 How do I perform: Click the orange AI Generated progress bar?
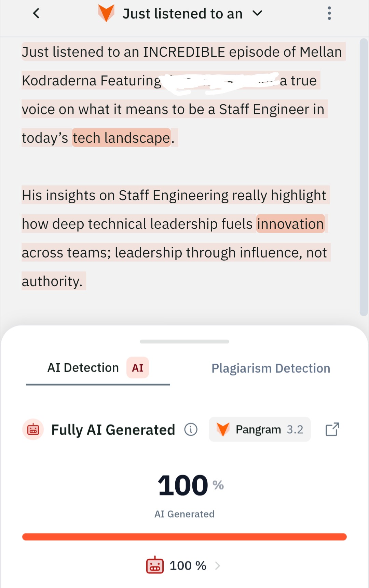click(184, 537)
